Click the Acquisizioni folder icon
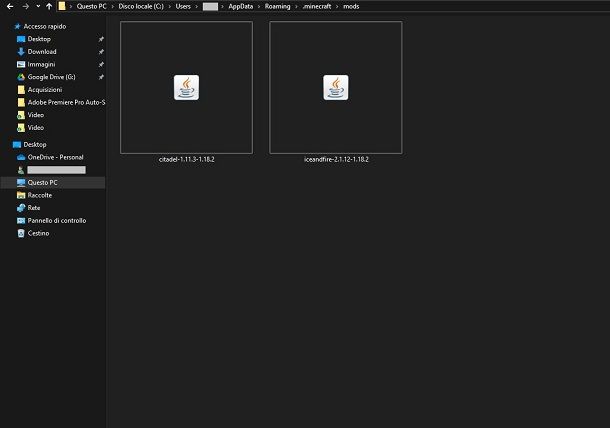 (21, 90)
